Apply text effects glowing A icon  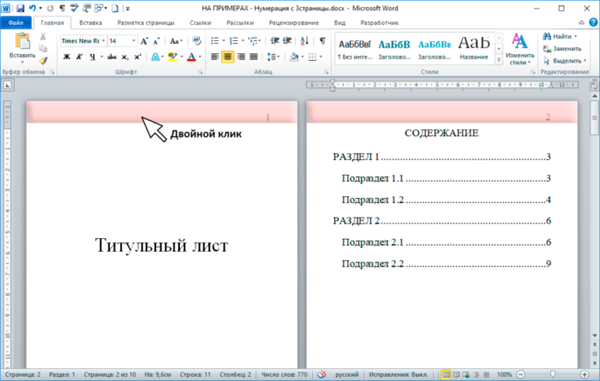tap(155, 57)
